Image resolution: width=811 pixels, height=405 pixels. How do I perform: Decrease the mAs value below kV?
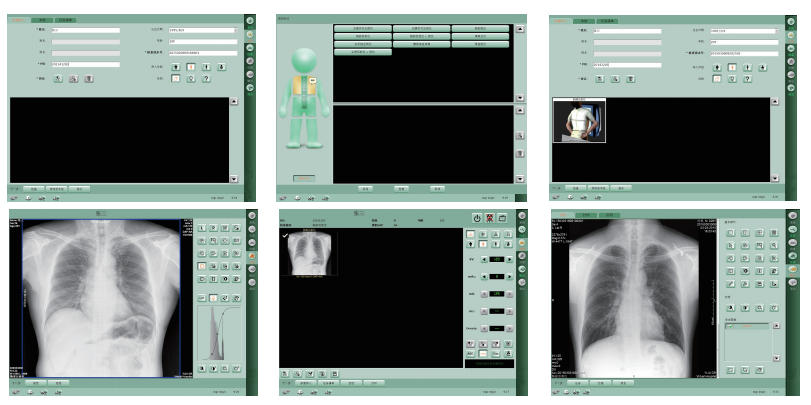[x=484, y=277]
